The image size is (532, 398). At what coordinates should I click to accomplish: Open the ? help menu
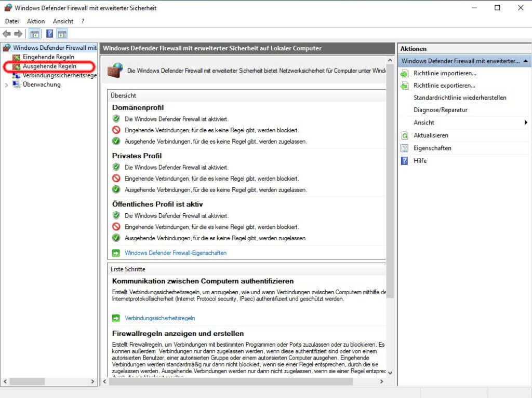(x=83, y=21)
